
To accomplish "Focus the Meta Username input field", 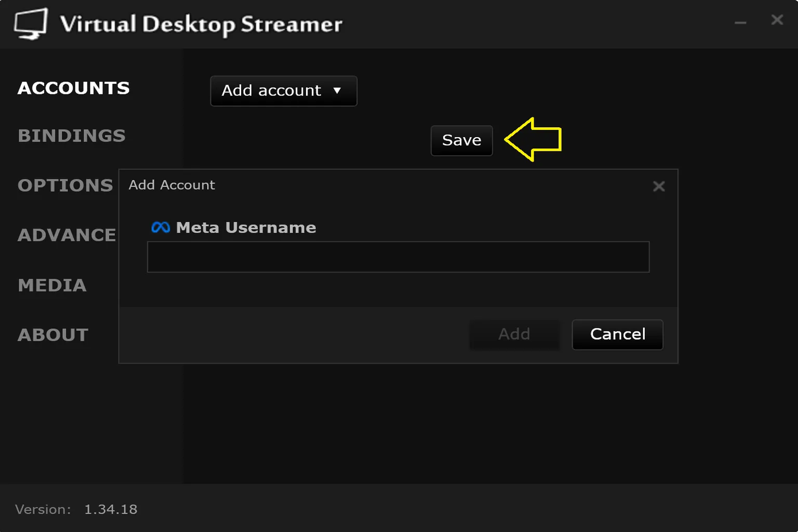I will [398, 257].
